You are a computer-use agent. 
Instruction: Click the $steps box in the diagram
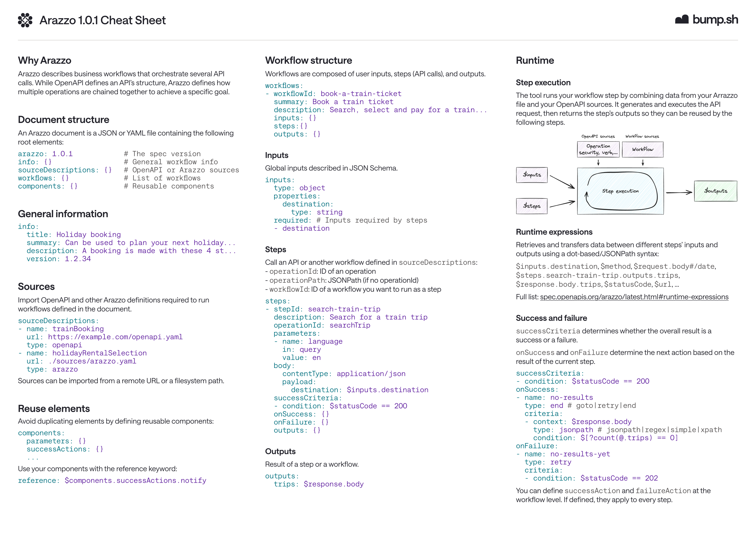(532, 206)
